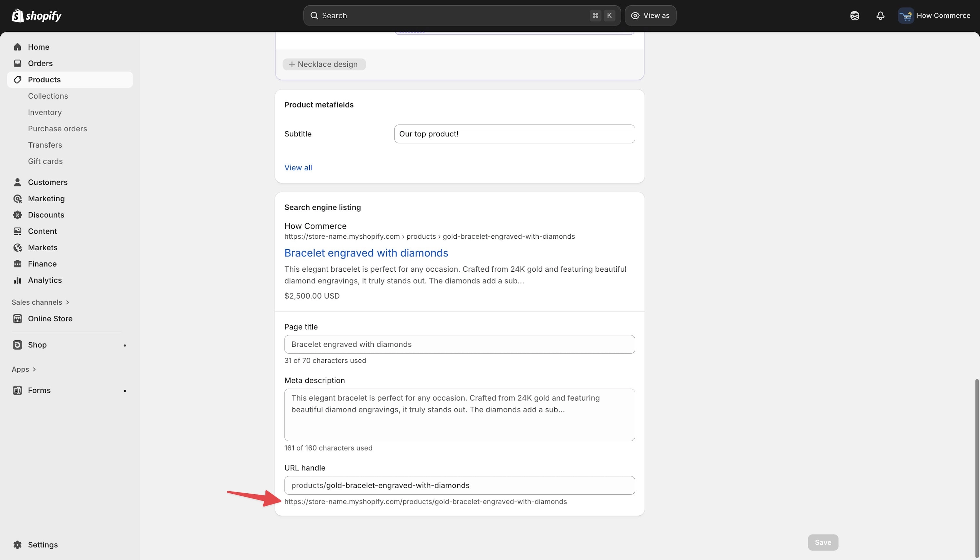Viewport: 980px width, 560px height.
Task: Click the Shopify logo
Action: [36, 15]
